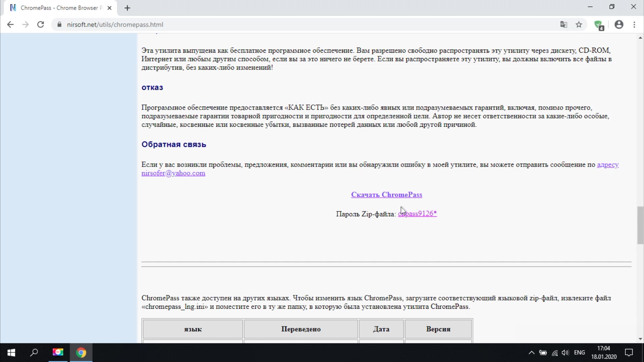Click the Обратная связь heading
Viewport: 644px width, 362px height.
(x=174, y=144)
